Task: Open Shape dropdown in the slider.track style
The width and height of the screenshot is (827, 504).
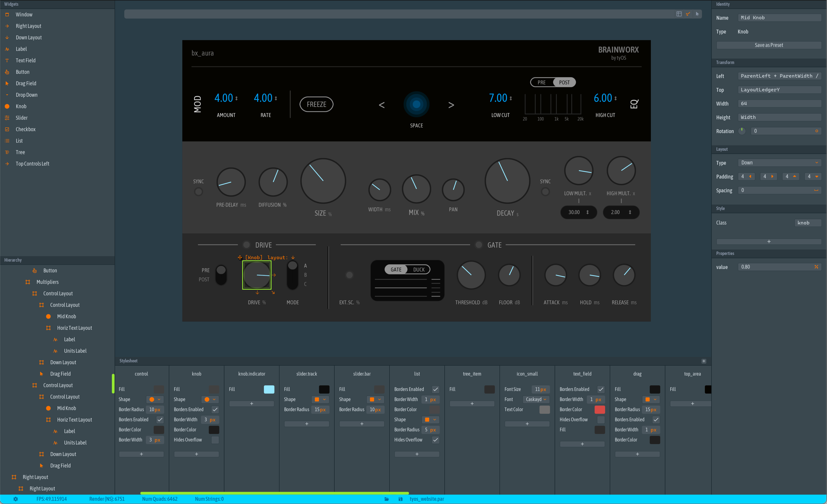Action: point(320,399)
